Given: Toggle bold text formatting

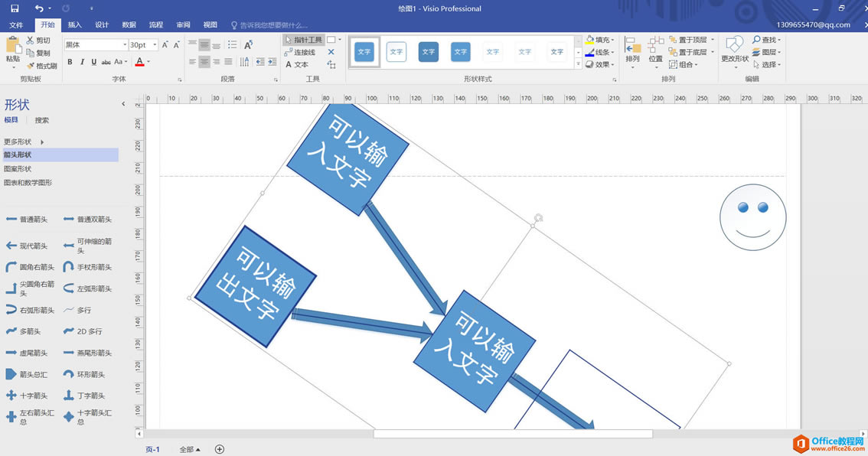Looking at the screenshot, I should [70, 62].
